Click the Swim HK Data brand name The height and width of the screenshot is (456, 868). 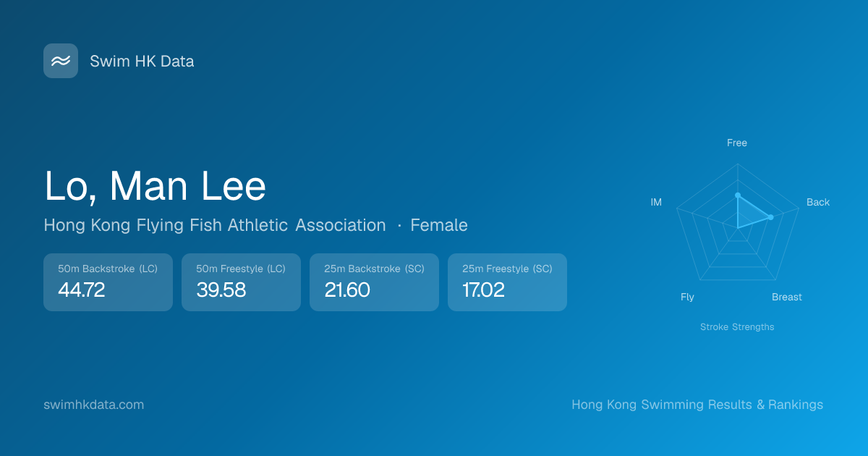(x=142, y=62)
